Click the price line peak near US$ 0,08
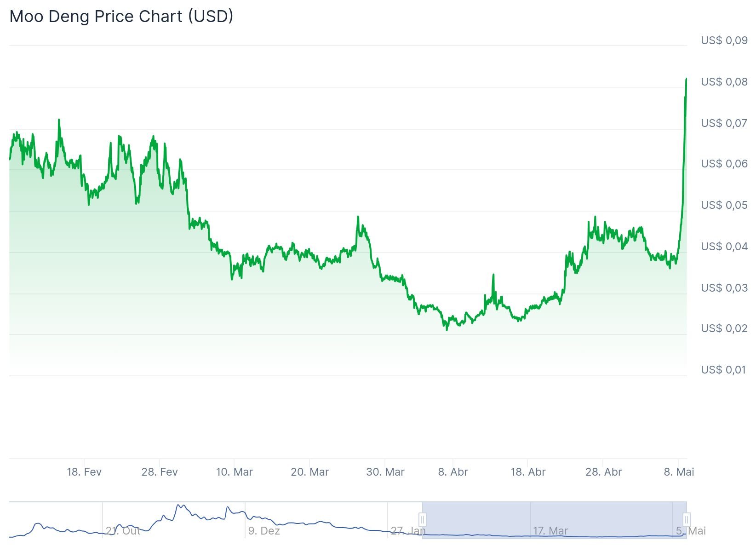Screen dimensions: 756x552 686,80
